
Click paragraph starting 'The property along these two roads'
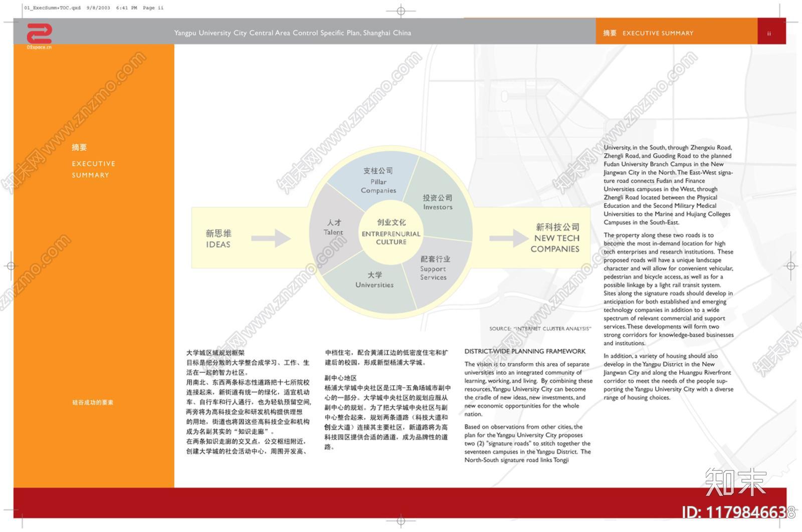point(668,289)
